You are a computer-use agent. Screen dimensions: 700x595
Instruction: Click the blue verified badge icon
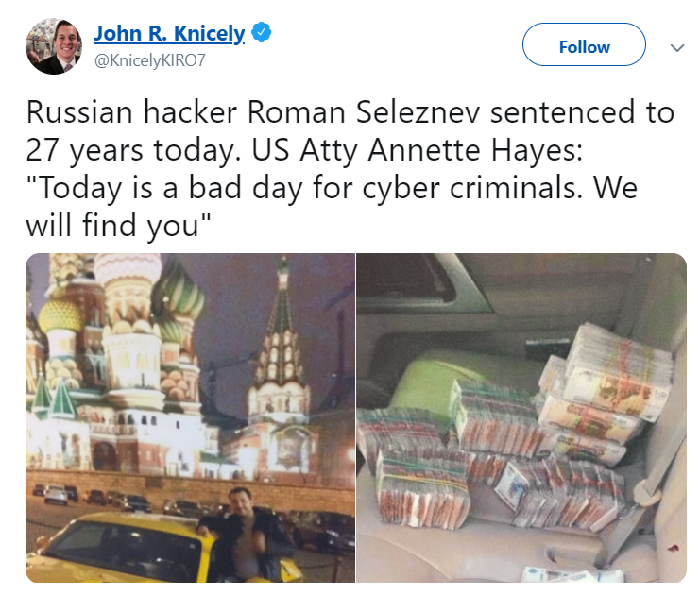[261, 32]
